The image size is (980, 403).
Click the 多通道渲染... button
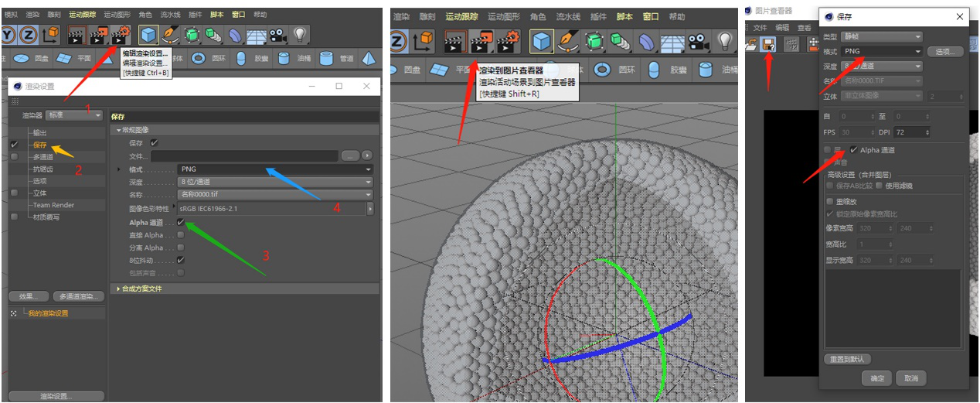(x=78, y=296)
